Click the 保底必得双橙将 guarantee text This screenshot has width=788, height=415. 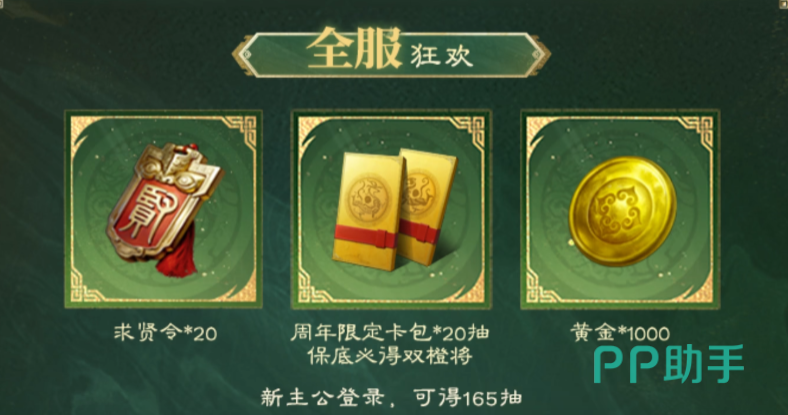(390, 356)
